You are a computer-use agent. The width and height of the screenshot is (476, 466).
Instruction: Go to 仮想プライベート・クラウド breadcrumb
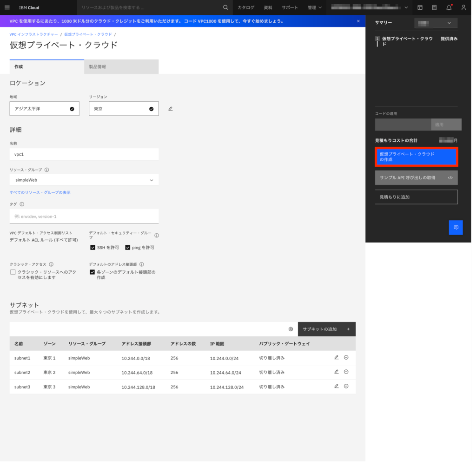click(x=89, y=34)
